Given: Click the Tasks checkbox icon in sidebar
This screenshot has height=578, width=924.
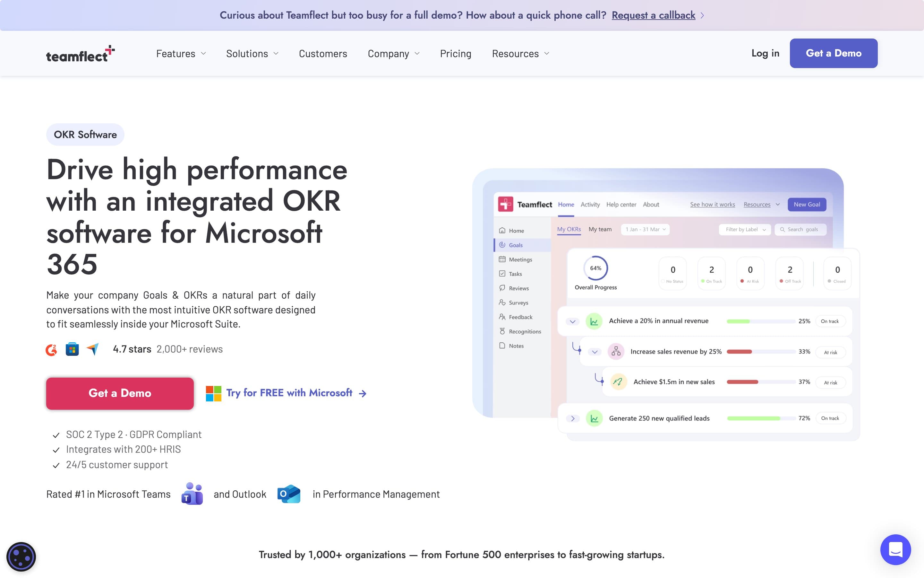Looking at the screenshot, I should (x=502, y=274).
